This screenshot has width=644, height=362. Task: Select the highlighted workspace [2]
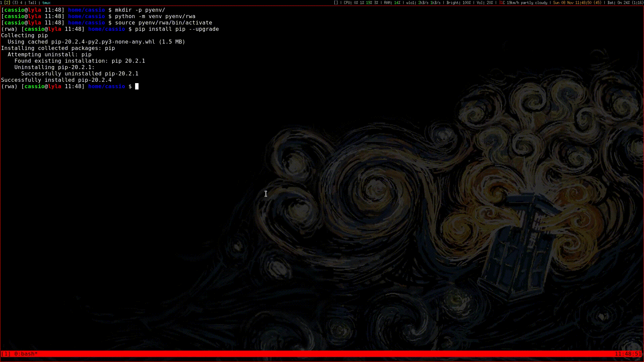7,3
